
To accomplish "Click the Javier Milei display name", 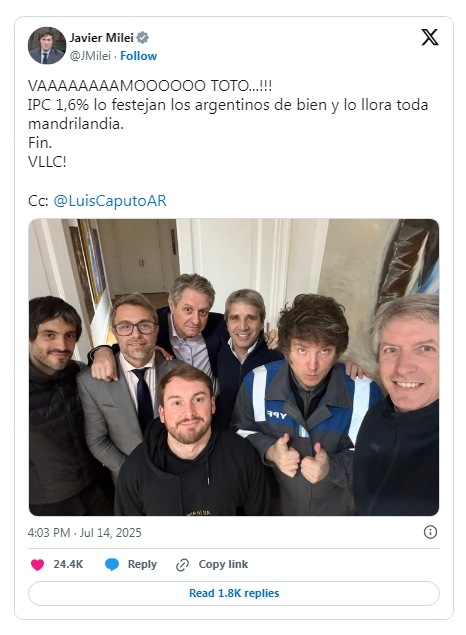I will [x=101, y=38].
